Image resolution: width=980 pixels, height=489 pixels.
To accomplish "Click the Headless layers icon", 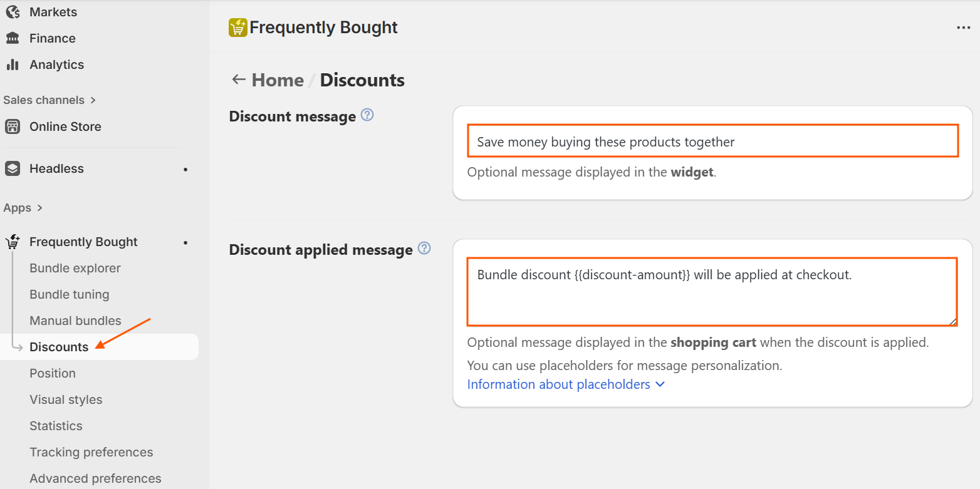I will click(x=13, y=168).
